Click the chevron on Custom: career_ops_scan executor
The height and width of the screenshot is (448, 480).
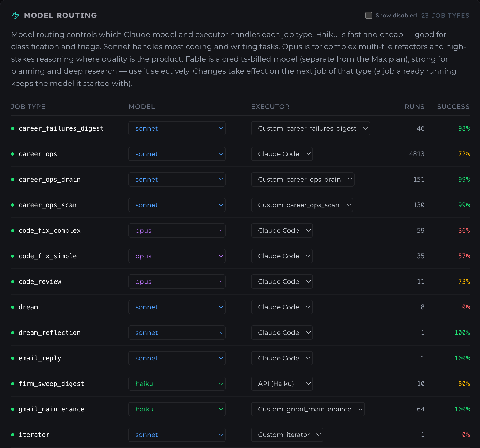[x=349, y=205]
